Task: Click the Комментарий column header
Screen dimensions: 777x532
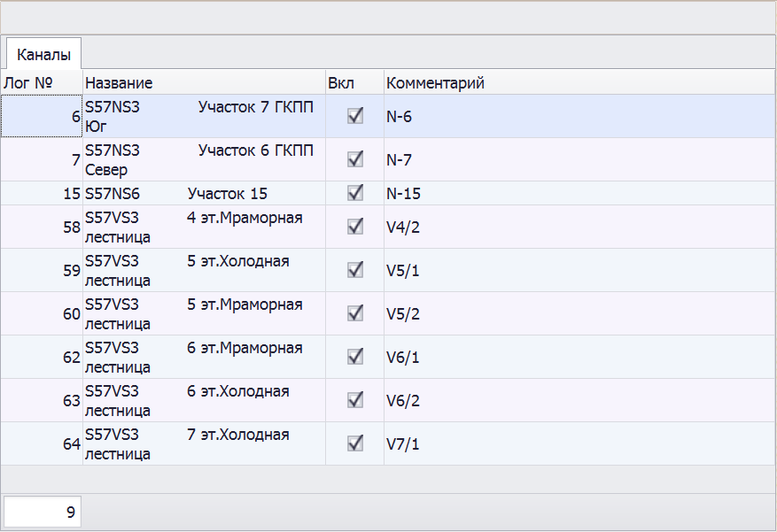Action: (x=576, y=82)
